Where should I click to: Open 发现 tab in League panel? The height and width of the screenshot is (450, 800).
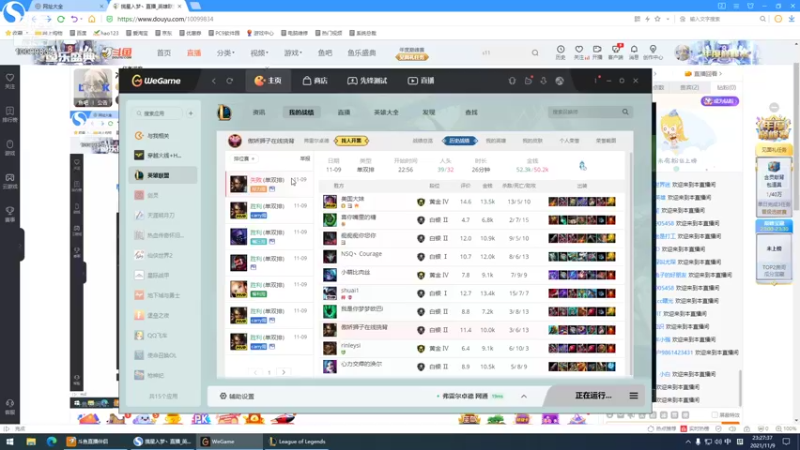[x=429, y=112]
